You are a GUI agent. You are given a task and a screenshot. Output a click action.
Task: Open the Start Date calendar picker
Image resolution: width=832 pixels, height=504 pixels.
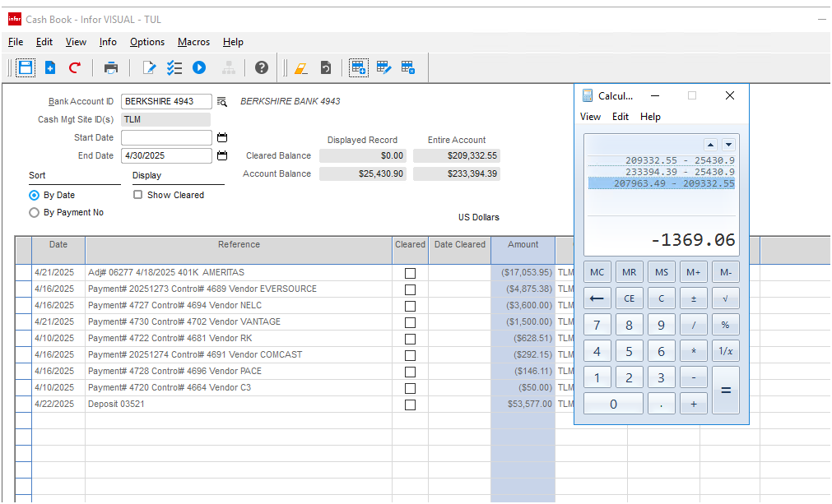(x=221, y=138)
